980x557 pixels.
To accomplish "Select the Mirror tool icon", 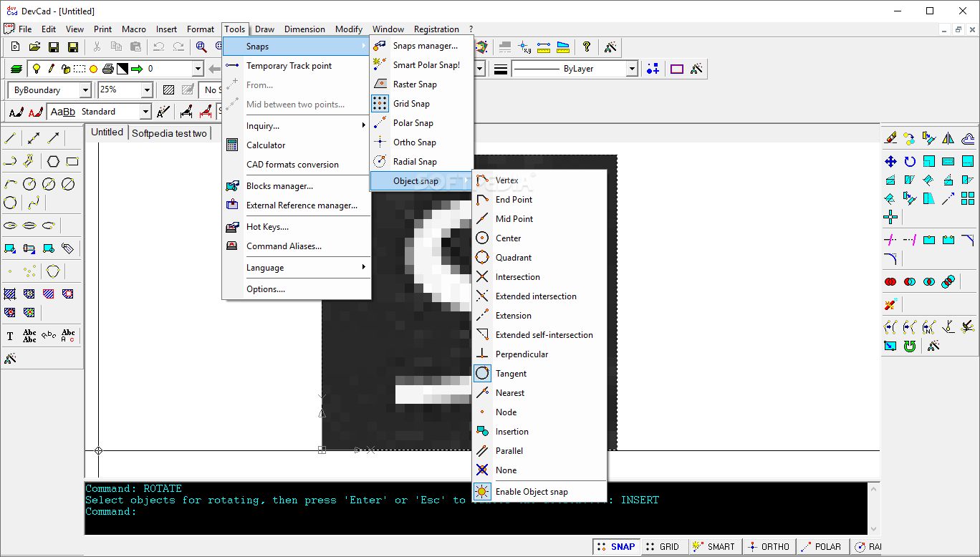I will [948, 138].
